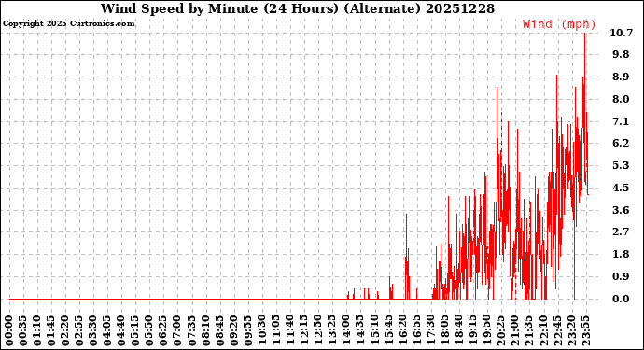Click the x-axis time label 21:00
This screenshot has width=644, height=350.
pyautogui.click(x=515, y=331)
